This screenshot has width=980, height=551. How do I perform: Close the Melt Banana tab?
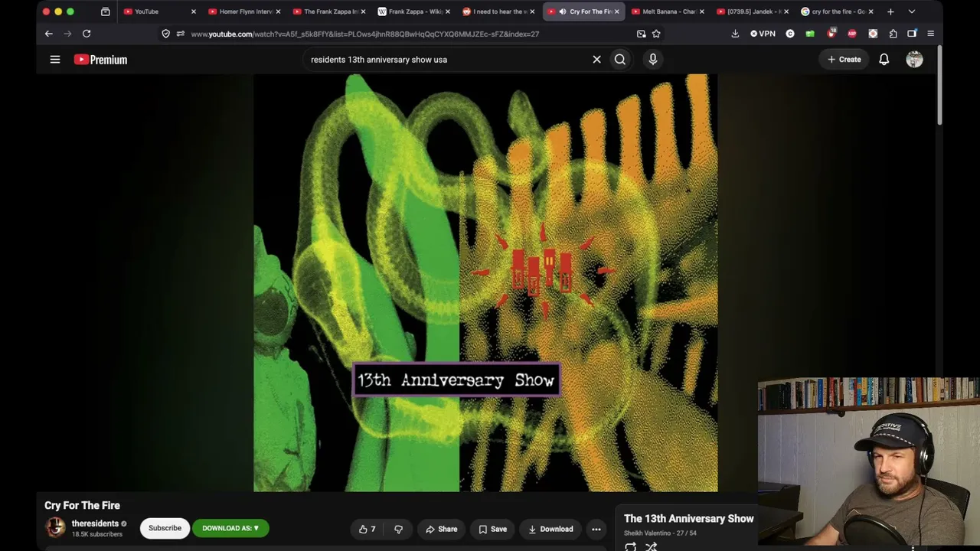tap(701, 11)
